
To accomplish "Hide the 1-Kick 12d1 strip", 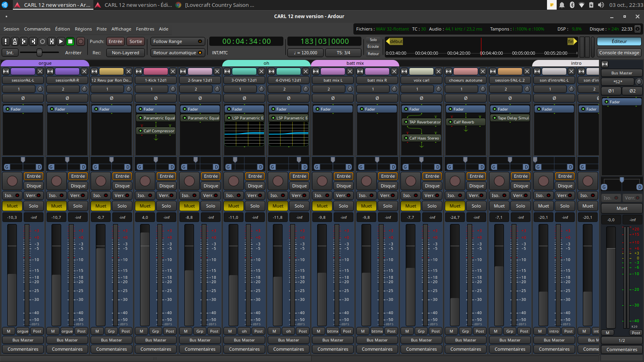I will (x=173, y=71).
